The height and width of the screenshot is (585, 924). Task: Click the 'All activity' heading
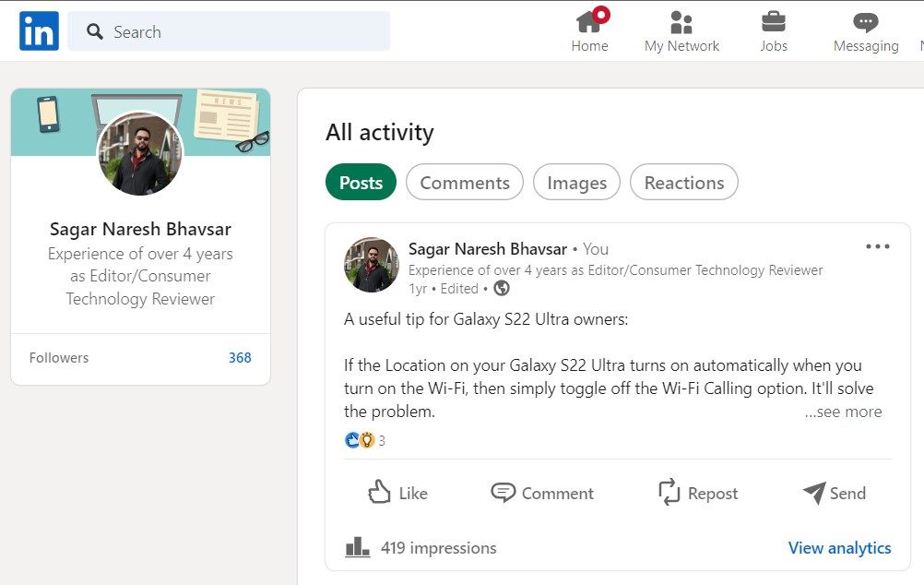(x=380, y=132)
